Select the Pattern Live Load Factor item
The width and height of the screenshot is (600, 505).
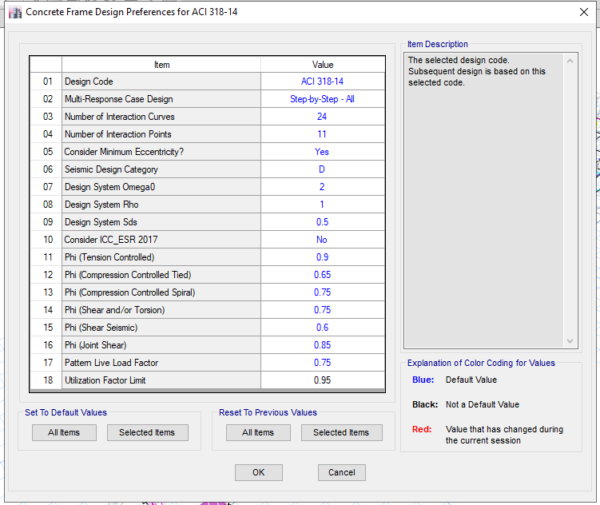(161, 363)
